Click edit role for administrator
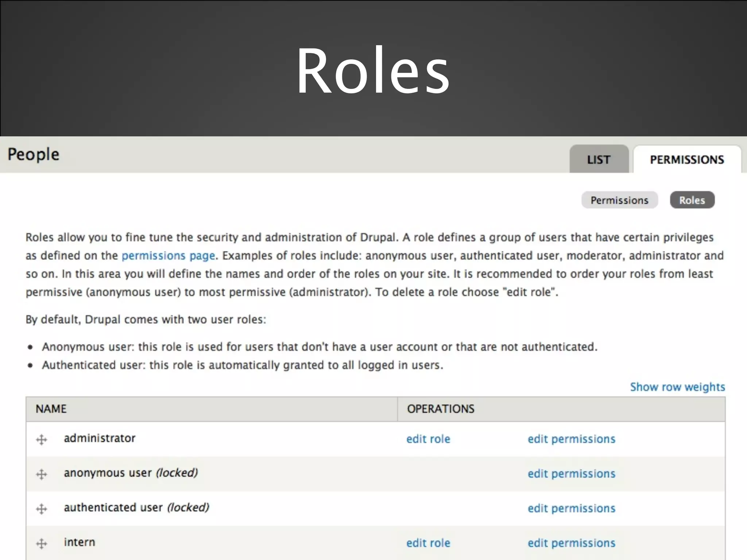Viewport: 747px width, 560px height. point(428,439)
